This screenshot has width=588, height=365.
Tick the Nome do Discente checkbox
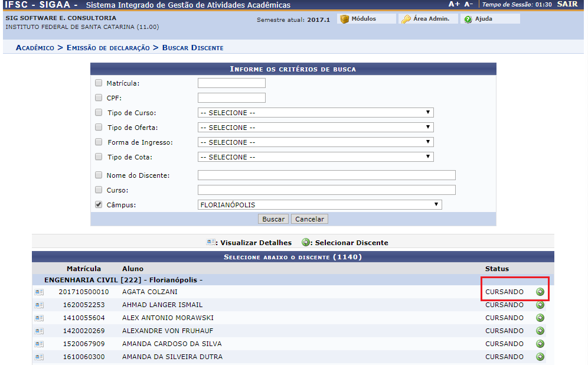coord(99,175)
